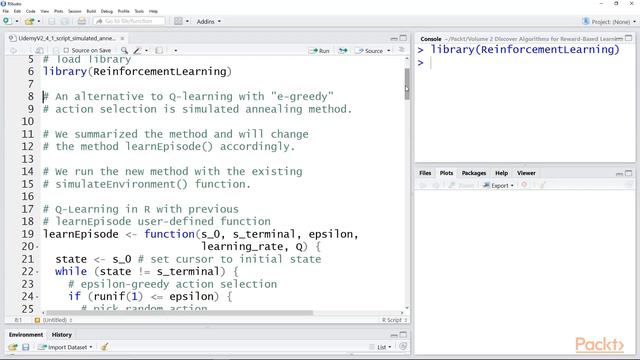Click the New File icon
This screenshot has height=360, width=640.
7,21
